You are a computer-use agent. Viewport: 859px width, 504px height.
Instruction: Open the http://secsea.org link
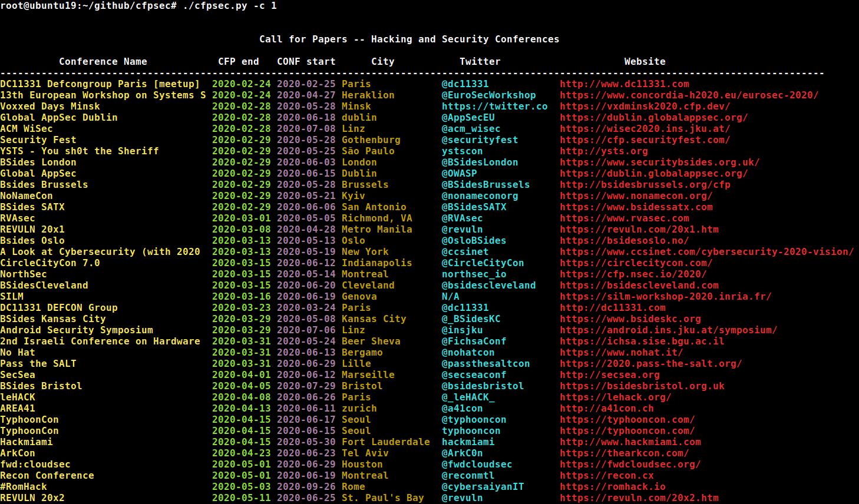pyautogui.click(x=610, y=374)
